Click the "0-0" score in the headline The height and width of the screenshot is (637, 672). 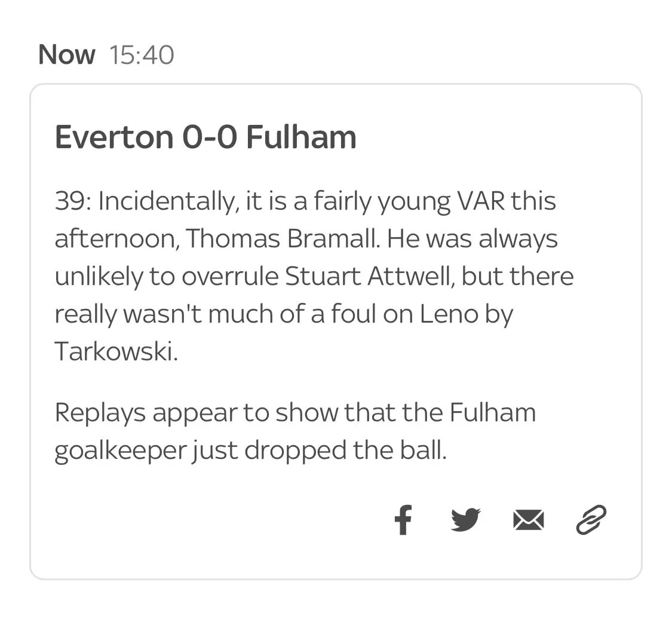click(x=209, y=137)
